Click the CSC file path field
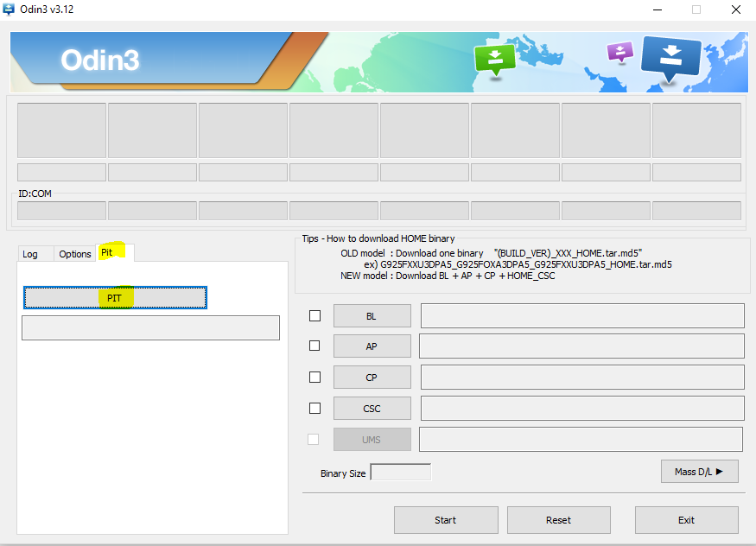This screenshot has height=546, width=756. pos(581,408)
